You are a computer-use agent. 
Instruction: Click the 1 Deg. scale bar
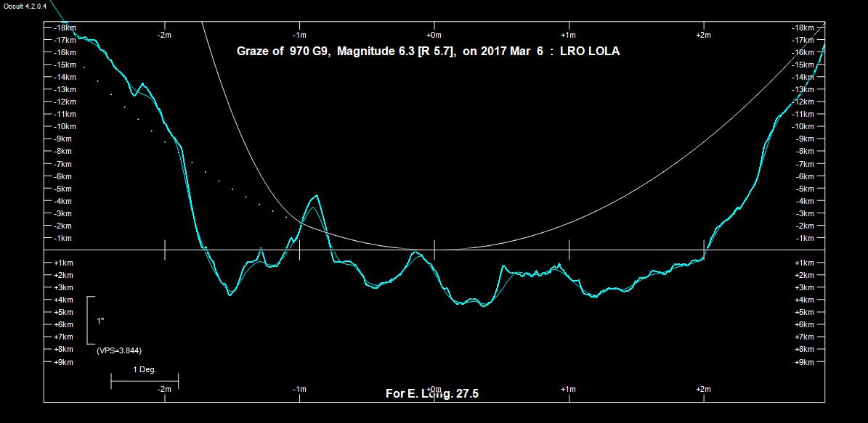(145, 378)
